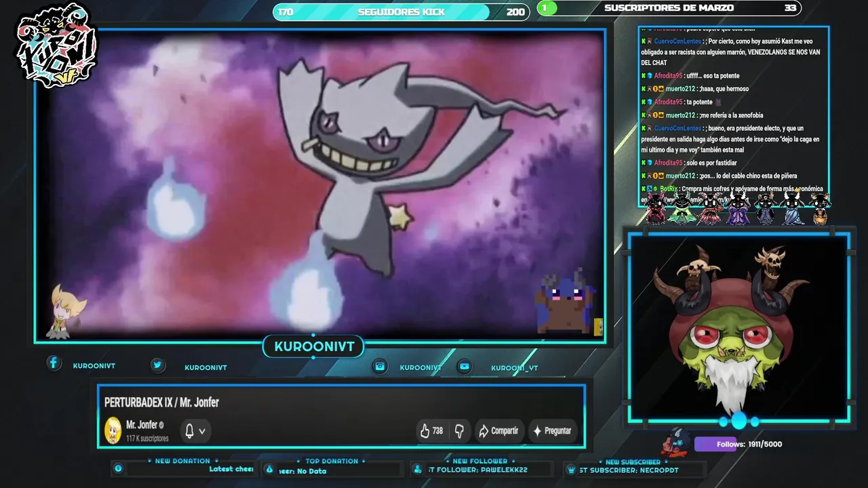Click the 117 K suscriptores text
Viewport: 868px width, 488px height.
click(147, 439)
